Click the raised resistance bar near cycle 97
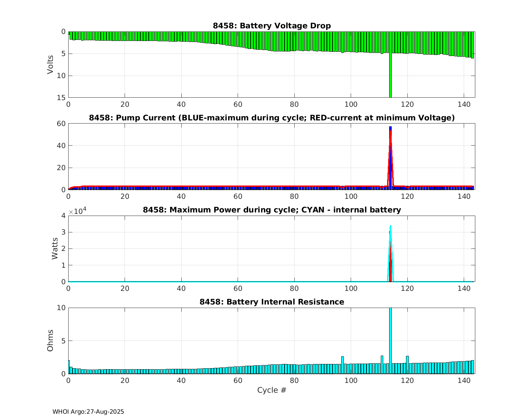The width and height of the screenshot is (525, 420). pos(342,365)
